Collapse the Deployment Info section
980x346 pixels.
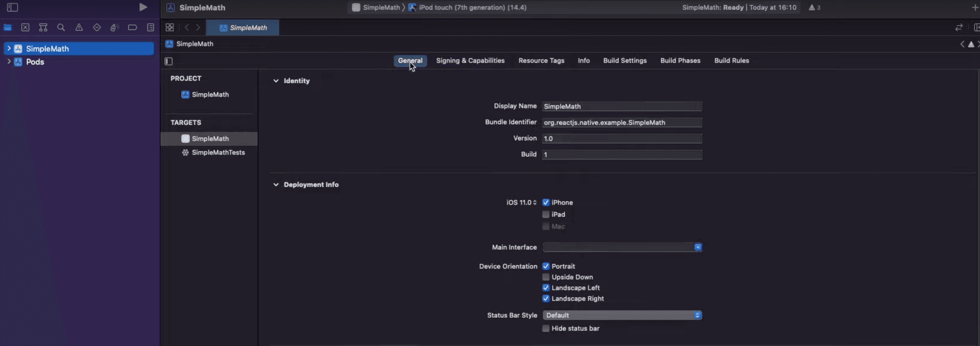click(276, 185)
